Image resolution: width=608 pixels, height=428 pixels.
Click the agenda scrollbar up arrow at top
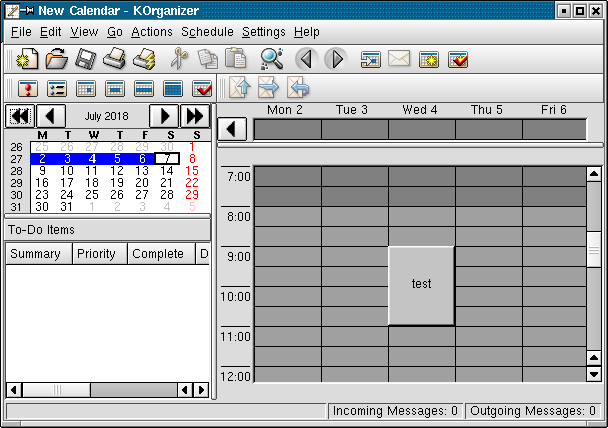click(594, 174)
